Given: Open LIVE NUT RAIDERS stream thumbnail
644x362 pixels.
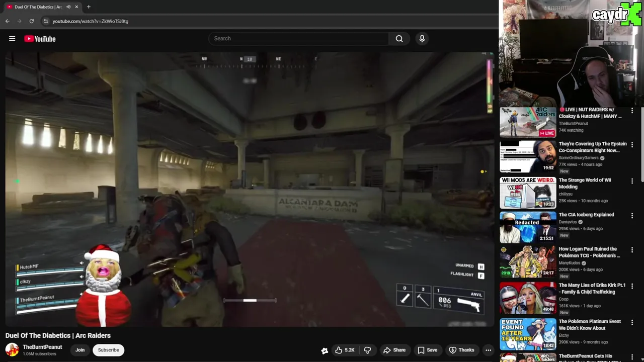Looking at the screenshot, I should tap(528, 122).
